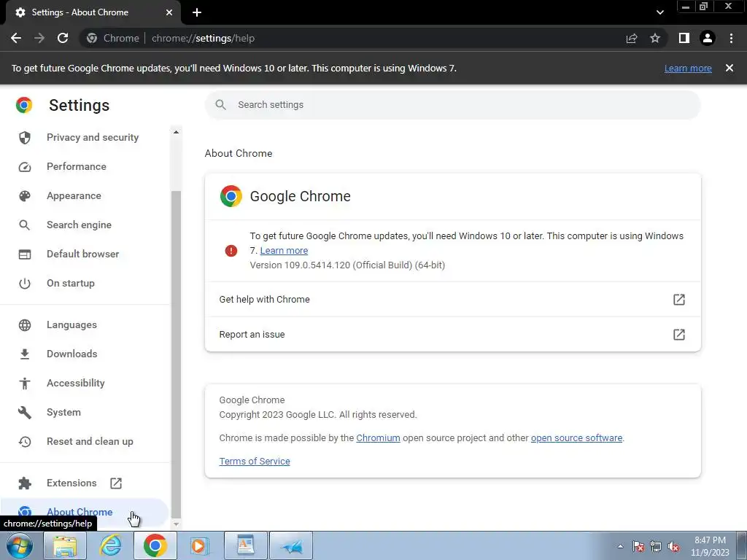Viewport: 747px width, 560px height.
Task: Go to Downloads settings
Action: point(85,354)
